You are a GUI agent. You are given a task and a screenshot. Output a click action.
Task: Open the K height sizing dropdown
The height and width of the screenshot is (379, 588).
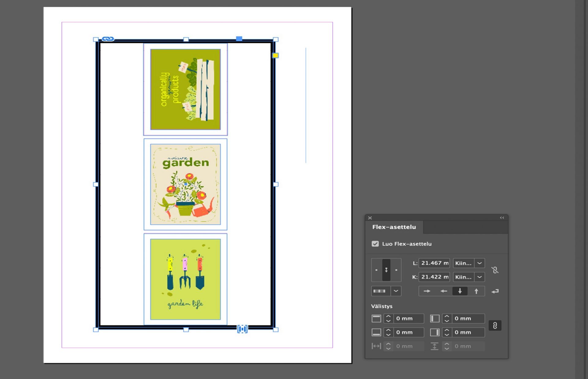click(x=480, y=277)
